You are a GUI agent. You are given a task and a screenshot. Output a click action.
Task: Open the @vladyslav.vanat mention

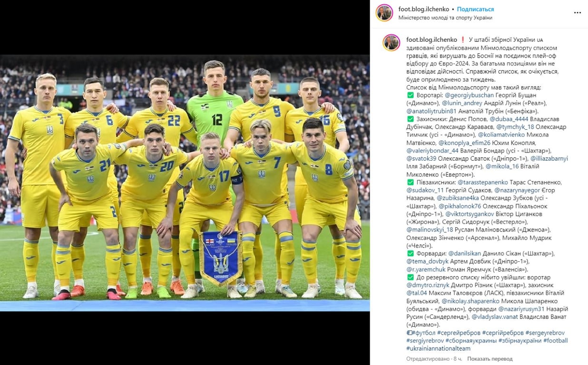coord(495,317)
